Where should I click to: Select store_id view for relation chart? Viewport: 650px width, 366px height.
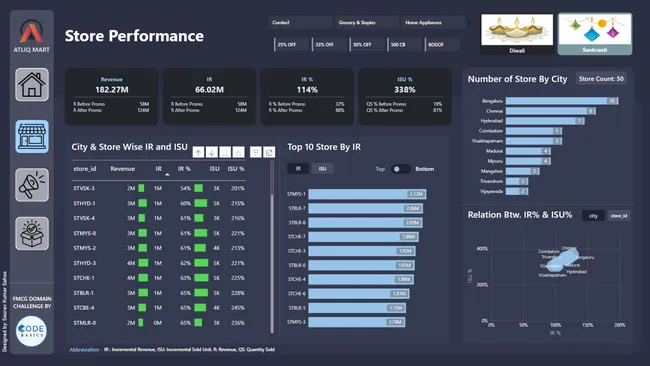click(618, 216)
